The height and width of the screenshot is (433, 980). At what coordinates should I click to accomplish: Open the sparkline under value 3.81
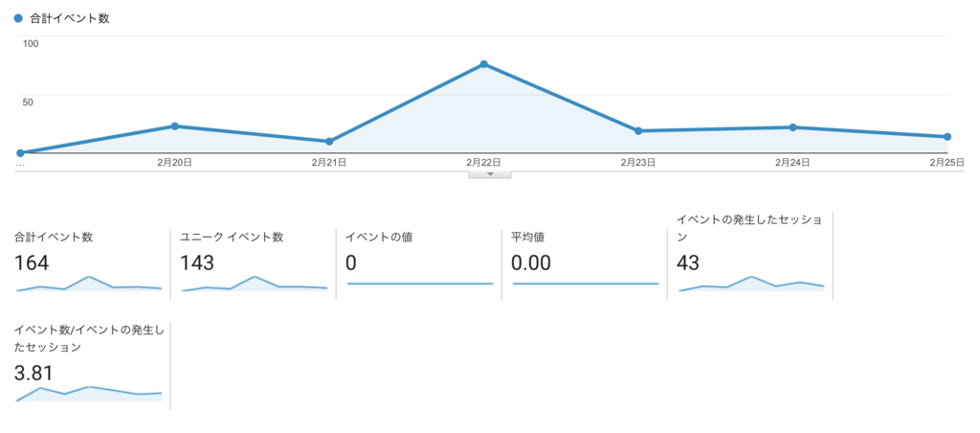(x=89, y=394)
